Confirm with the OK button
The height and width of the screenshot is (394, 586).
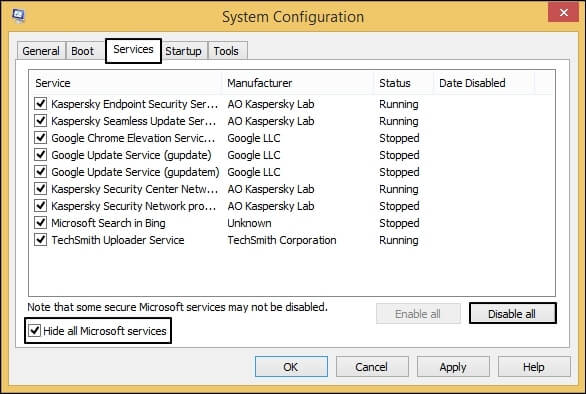291,367
